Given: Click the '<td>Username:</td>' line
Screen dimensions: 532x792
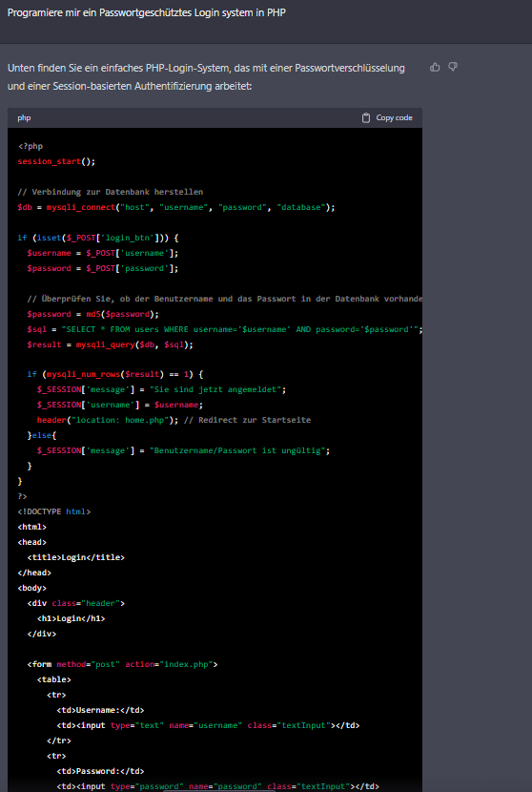Looking at the screenshot, I should 100,710.
